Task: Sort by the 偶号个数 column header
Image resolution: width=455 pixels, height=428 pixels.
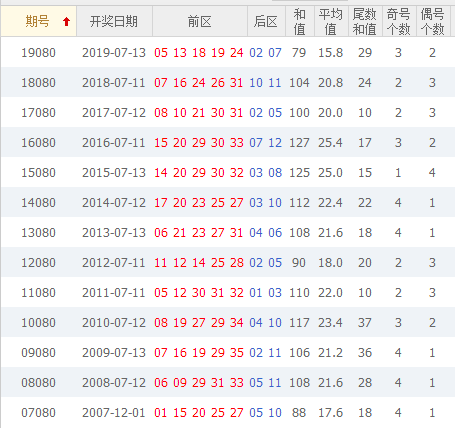Action: coord(433,21)
